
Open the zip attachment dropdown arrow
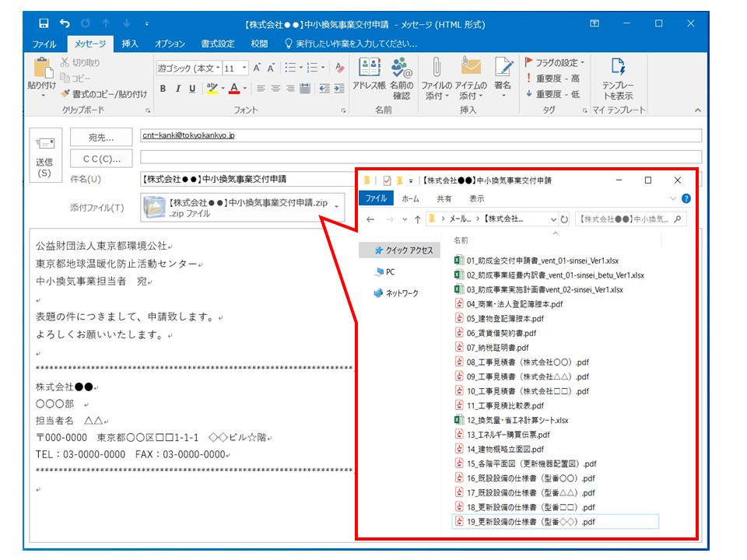pos(337,207)
